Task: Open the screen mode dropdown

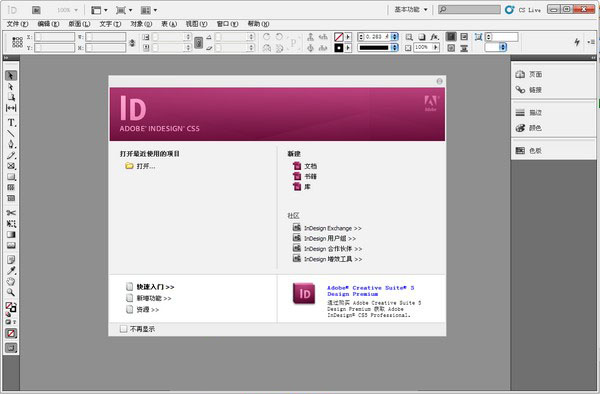Action: [124, 10]
